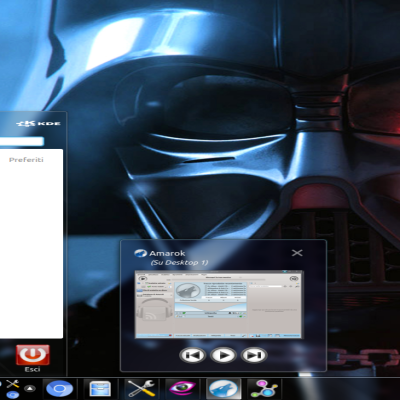Click the next track button in Amarok preview
400x400 pixels.
[x=254, y=355]
